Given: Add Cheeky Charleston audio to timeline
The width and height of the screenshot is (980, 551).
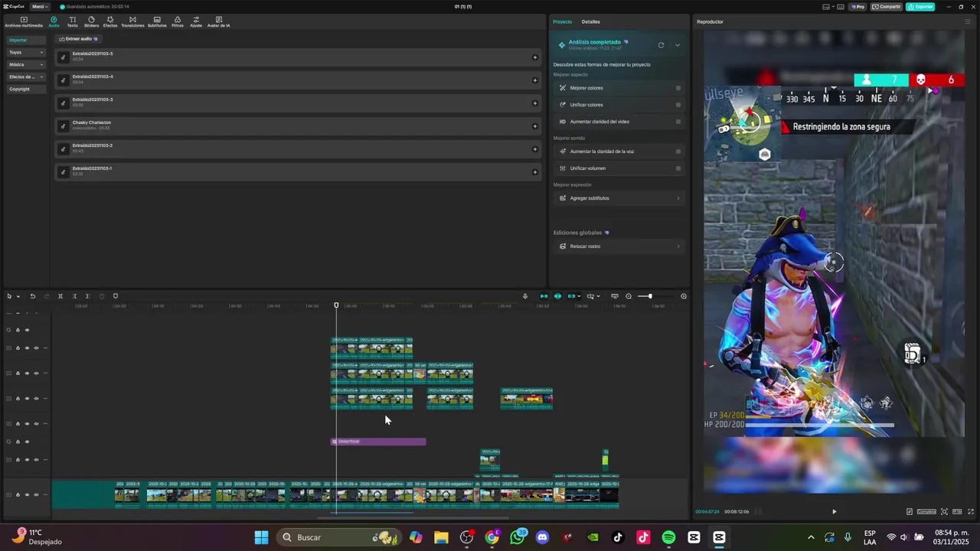Looking at the screenshot, I should click(534, 126).
